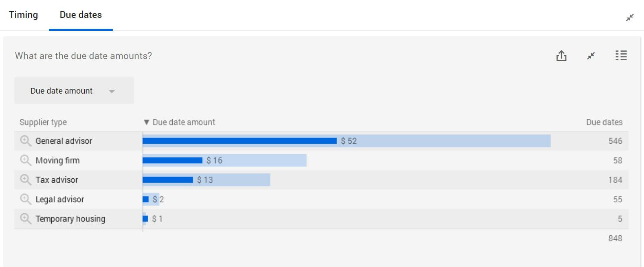Viewport: 644px width, 267px height.
Task: Click the top-right collapse arrows above the panel
Action: tap(630, 18)
